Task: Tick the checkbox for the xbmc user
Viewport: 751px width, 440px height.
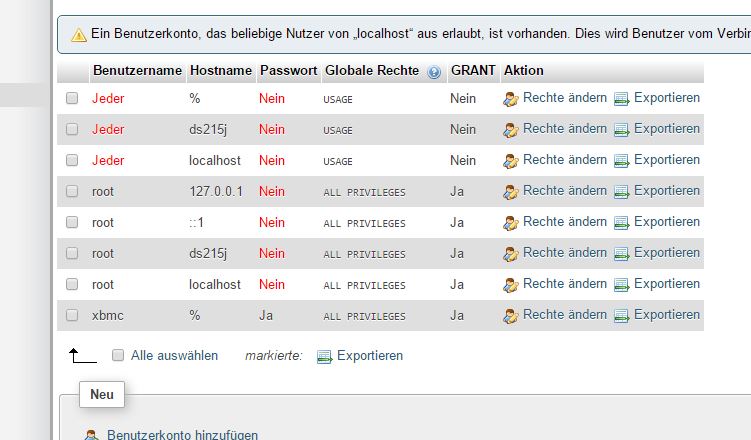Action: pyautogui.click(x=72, y=315)
